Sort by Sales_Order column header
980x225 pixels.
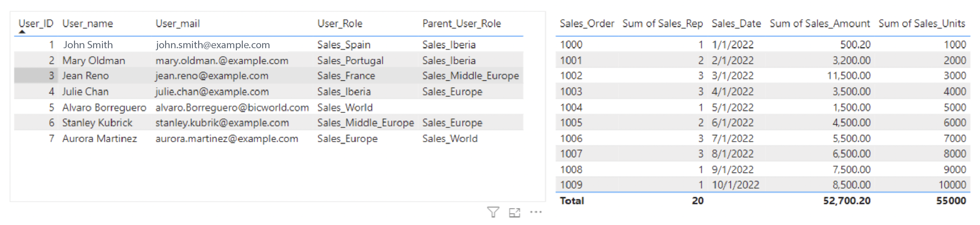pos(587,24)
